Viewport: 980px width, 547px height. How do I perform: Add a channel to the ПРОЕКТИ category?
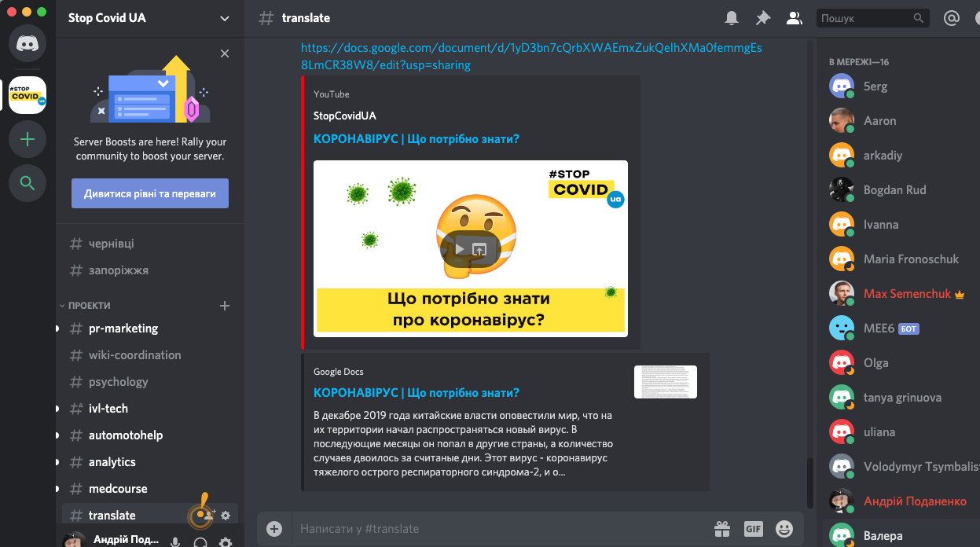click(225, 306)
